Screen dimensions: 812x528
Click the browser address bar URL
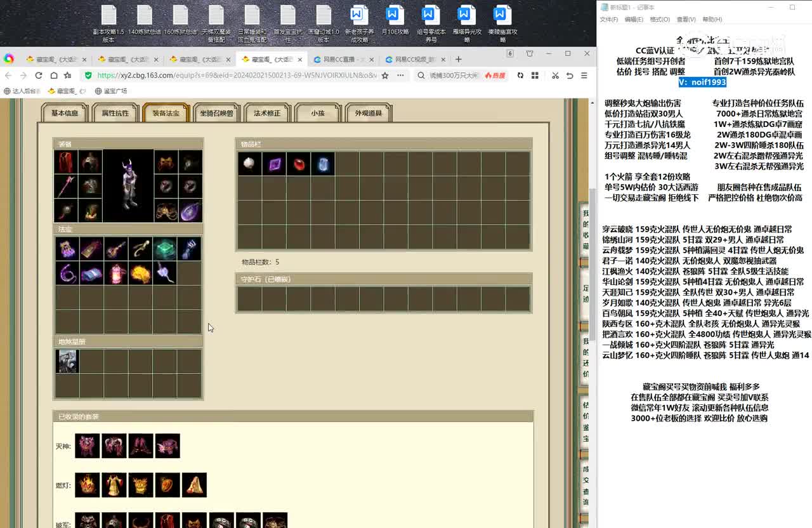pyautogui.click(x=237, y=75)
